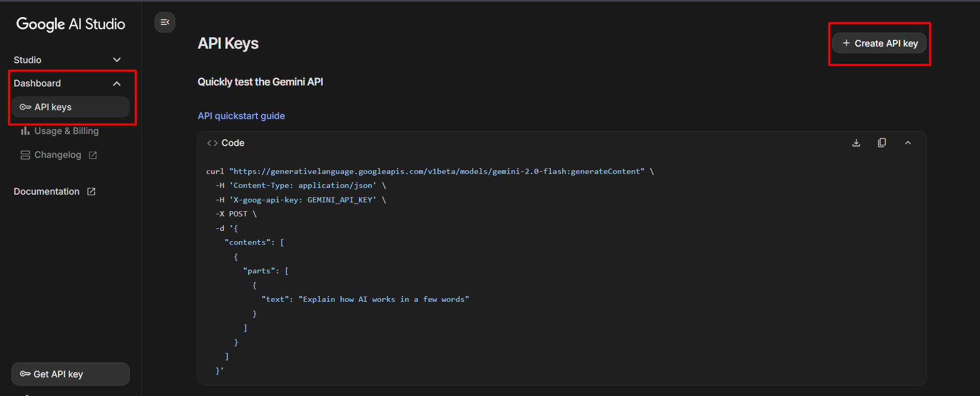980x396 pixels.
Task: Click the 'Content-Type: application/json' line
Action: [300, 185]
